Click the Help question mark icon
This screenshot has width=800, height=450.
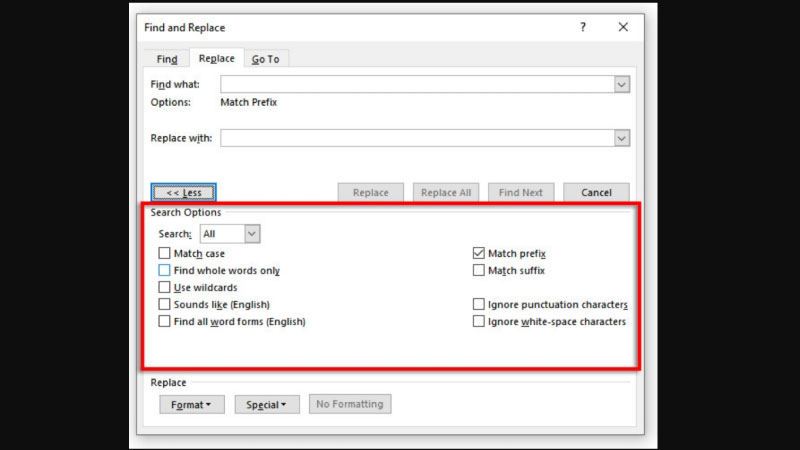pyautogui.click(x=583, y=27)
